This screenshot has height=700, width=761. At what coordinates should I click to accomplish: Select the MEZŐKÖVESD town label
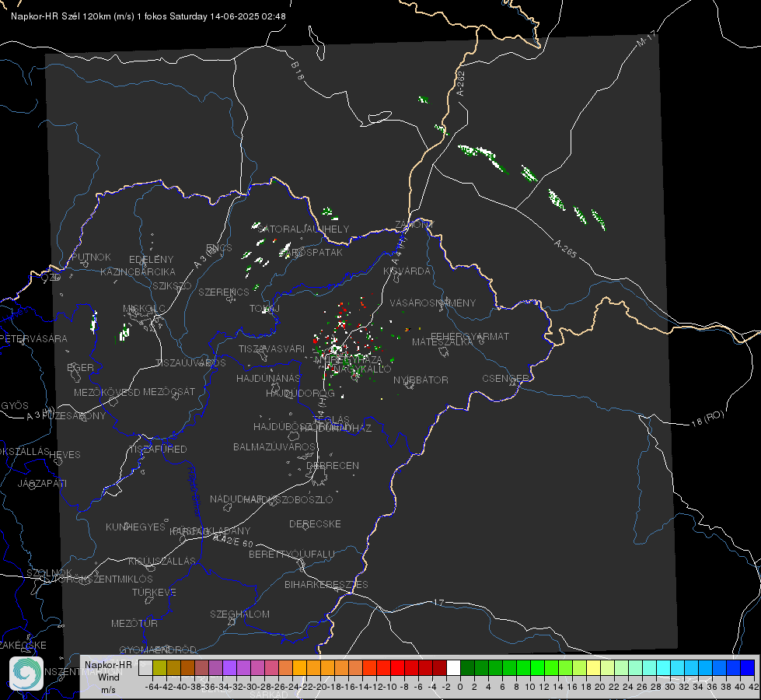click(x=106, y=392)
